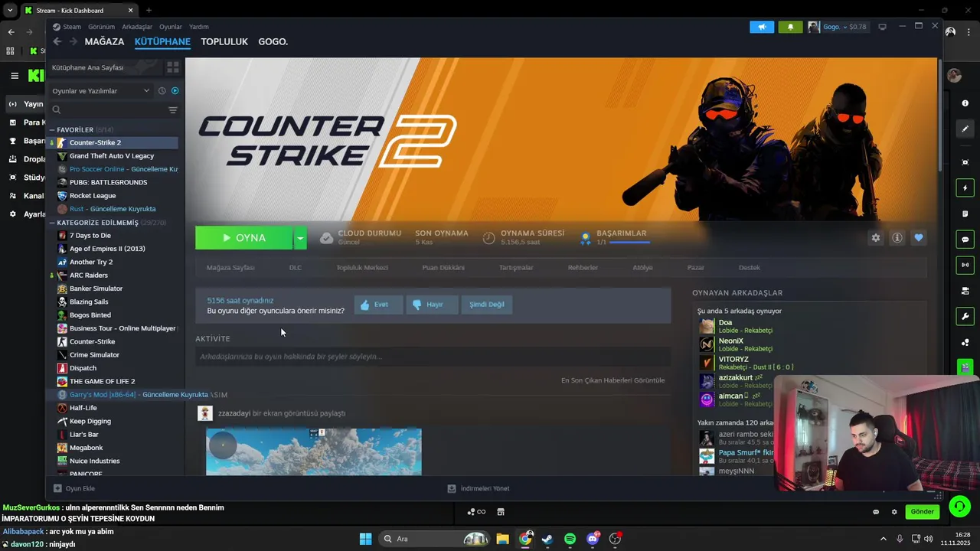Click Hayır thumbs down button
Screen dimensions: 980x551
tap(432, 305)
